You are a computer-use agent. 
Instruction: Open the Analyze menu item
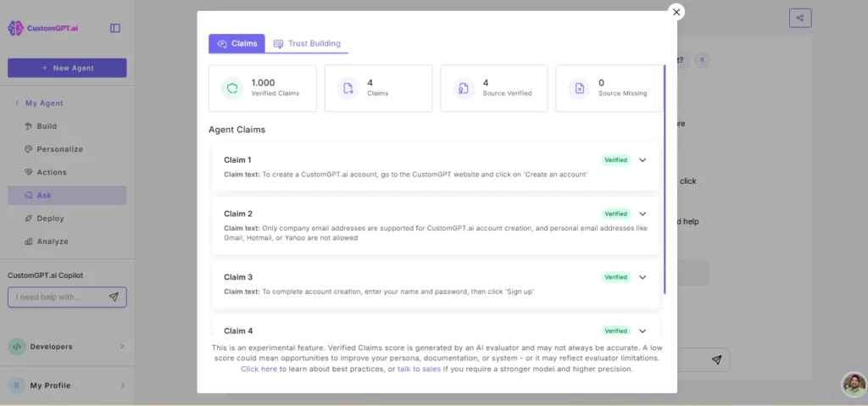tap(67, 242)
